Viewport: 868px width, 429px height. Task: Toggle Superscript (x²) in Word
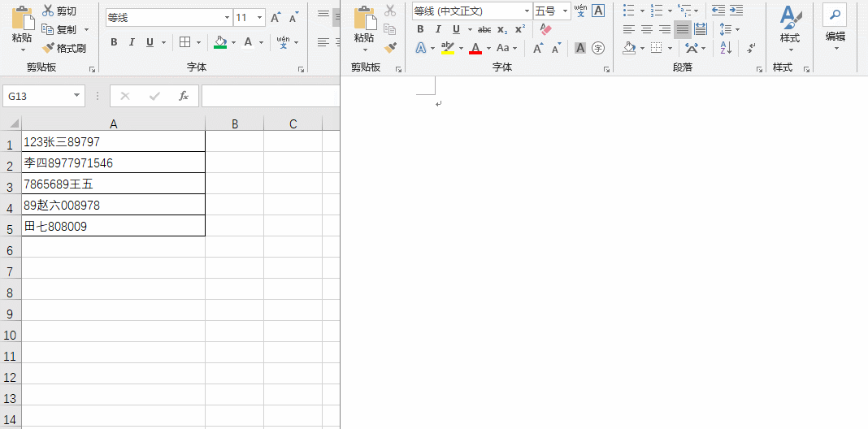coord(520,29)
